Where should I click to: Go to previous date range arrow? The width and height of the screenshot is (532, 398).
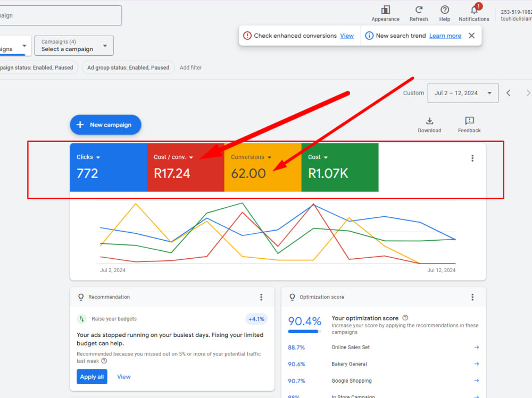point(508,93)
